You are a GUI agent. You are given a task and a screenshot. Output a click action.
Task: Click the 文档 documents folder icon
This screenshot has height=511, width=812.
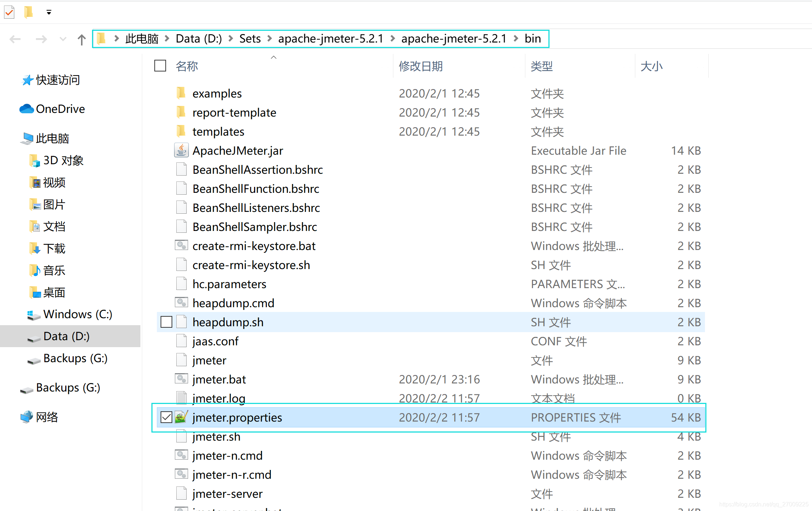coord(34,227)
